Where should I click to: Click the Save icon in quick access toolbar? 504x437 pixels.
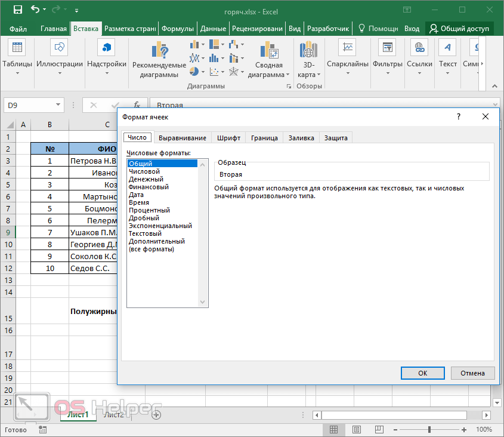pyautogui.click(x=17, y=10)
